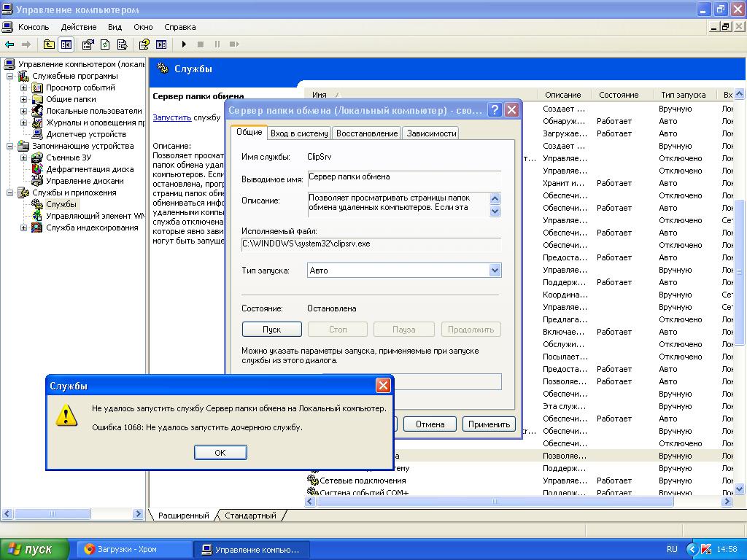Click the Back arrow toolbar icon
This screenshot has height=560, width=747.
(x=9, y=44)
